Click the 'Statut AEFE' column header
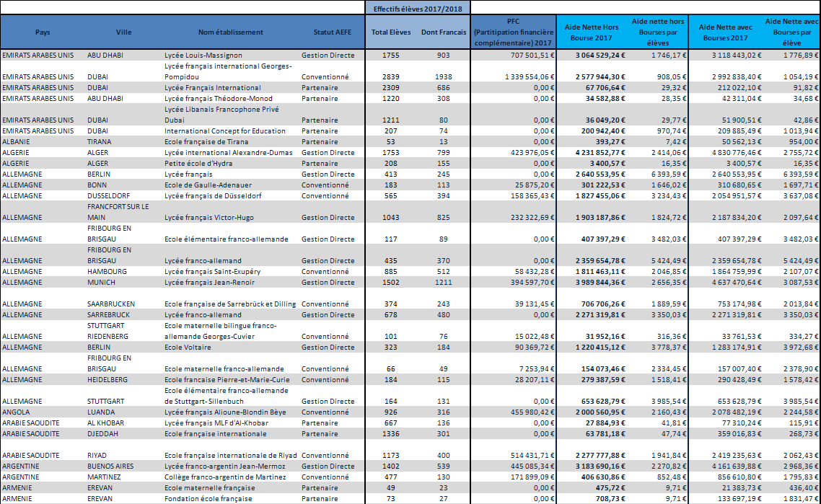 click(333, 32)
